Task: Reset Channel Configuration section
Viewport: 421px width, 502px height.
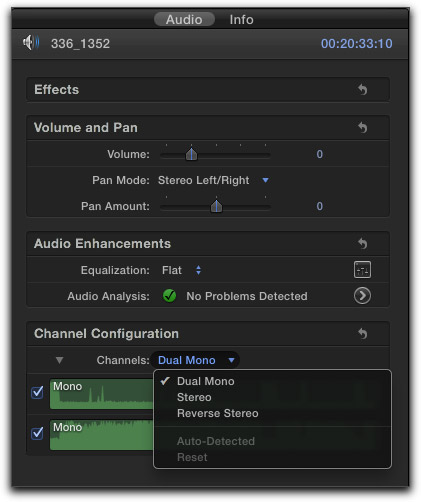Action: click(362, 333)
